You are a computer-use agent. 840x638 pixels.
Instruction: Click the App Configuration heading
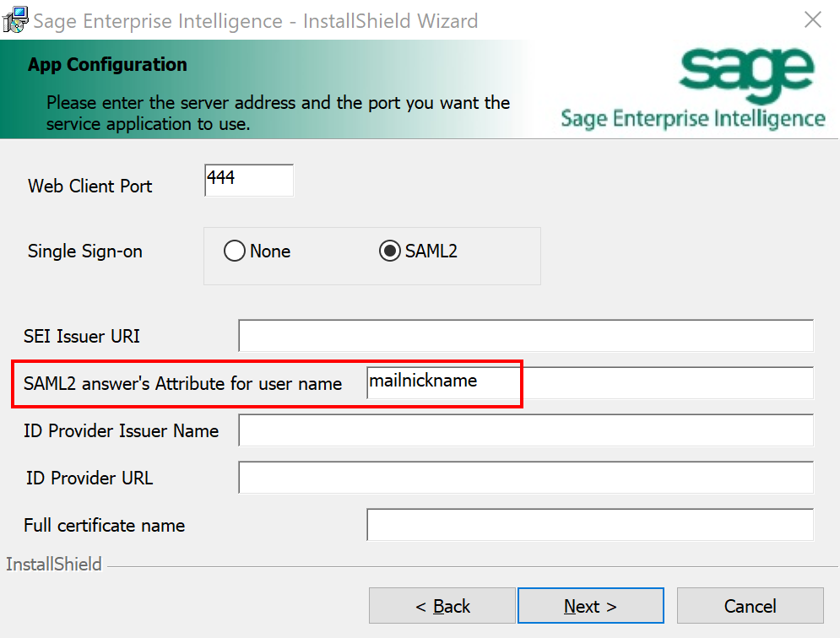(107, 64)
